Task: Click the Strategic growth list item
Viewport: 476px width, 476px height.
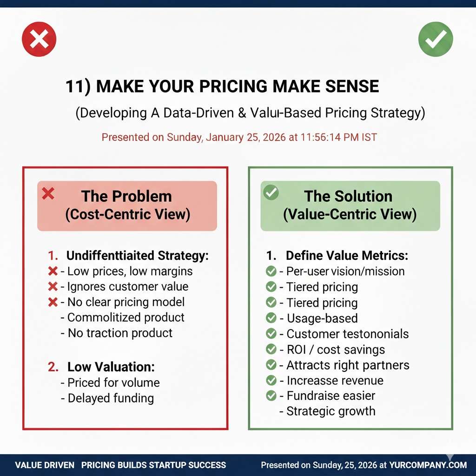Action: 331,411
